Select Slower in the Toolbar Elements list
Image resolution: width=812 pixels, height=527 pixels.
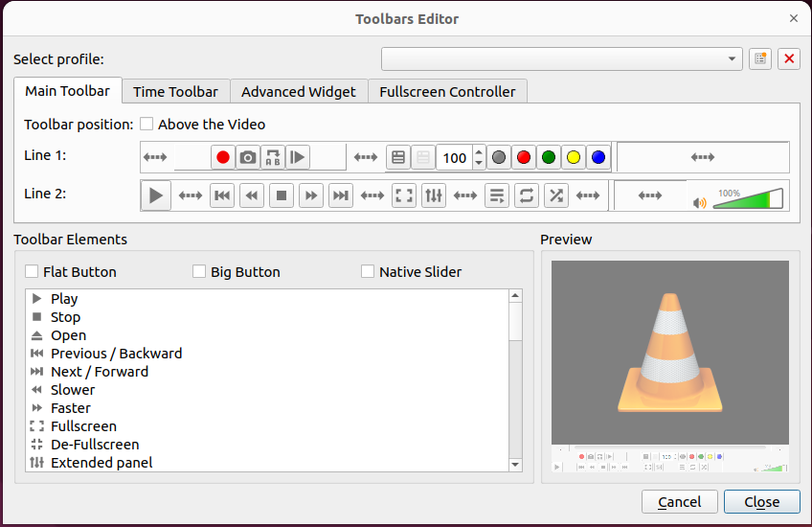267,390
